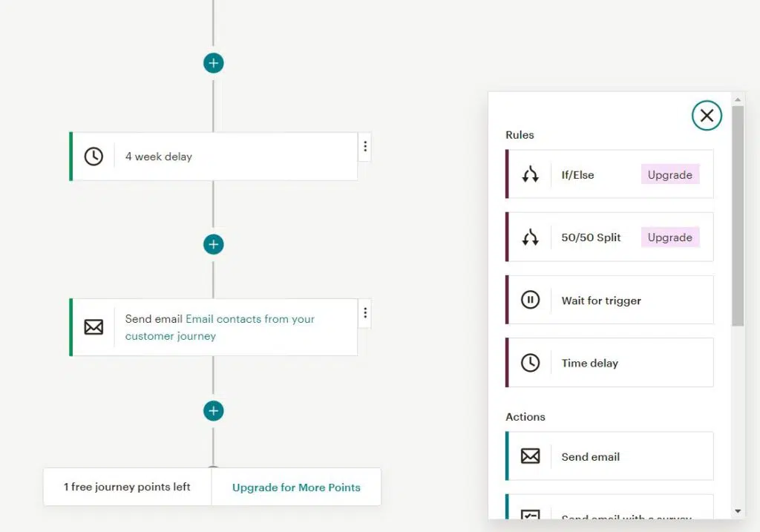The width and height of the screenshot is (760, 532).
Task: Click the Rules section heading
Action: coord(520,135)
